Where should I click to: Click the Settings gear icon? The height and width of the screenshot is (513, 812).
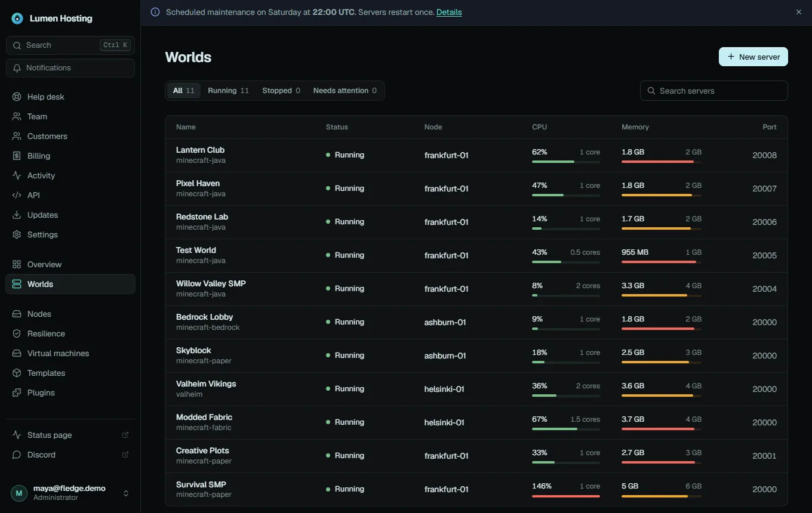[x=17, y=234]
